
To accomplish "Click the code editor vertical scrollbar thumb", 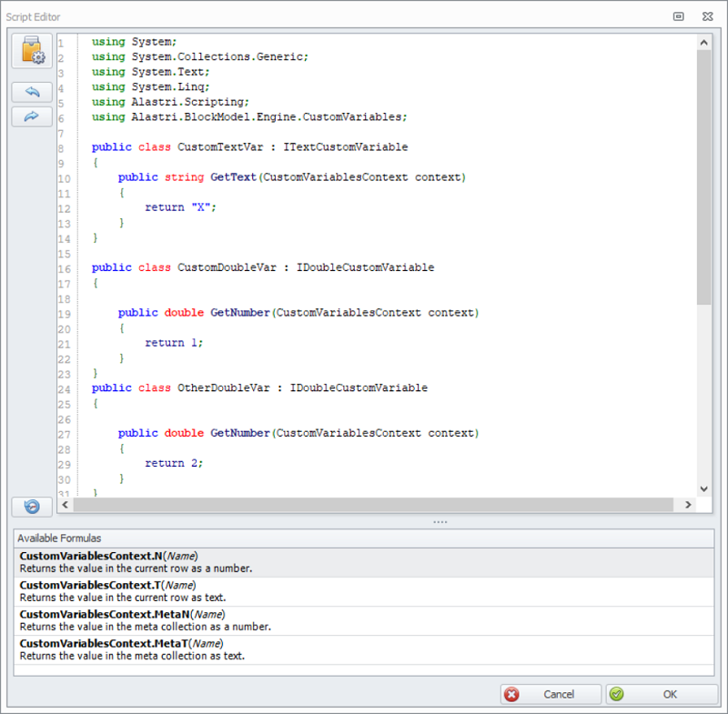I will point(703,177).
